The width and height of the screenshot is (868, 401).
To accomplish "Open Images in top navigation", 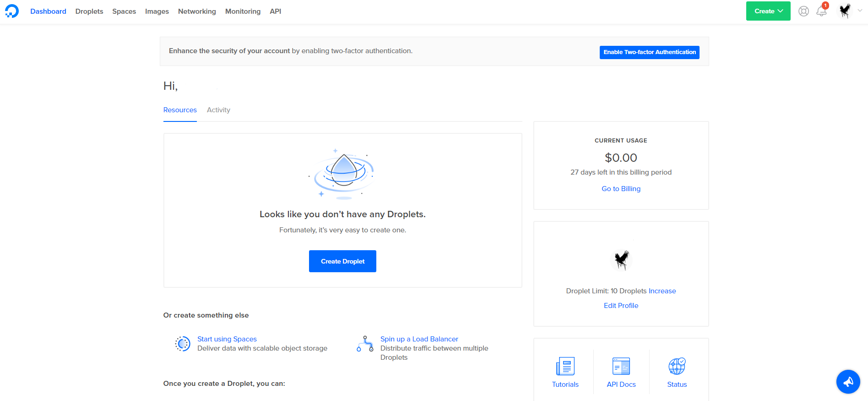I will 157,11.
